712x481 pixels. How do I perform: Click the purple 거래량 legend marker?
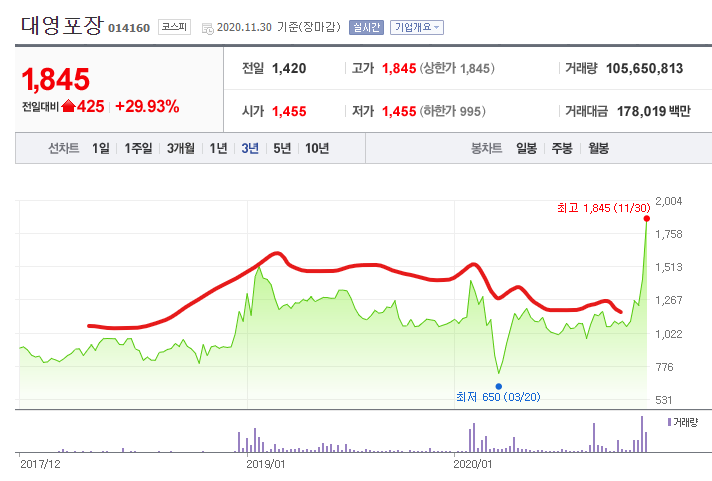tap(669, 422)
